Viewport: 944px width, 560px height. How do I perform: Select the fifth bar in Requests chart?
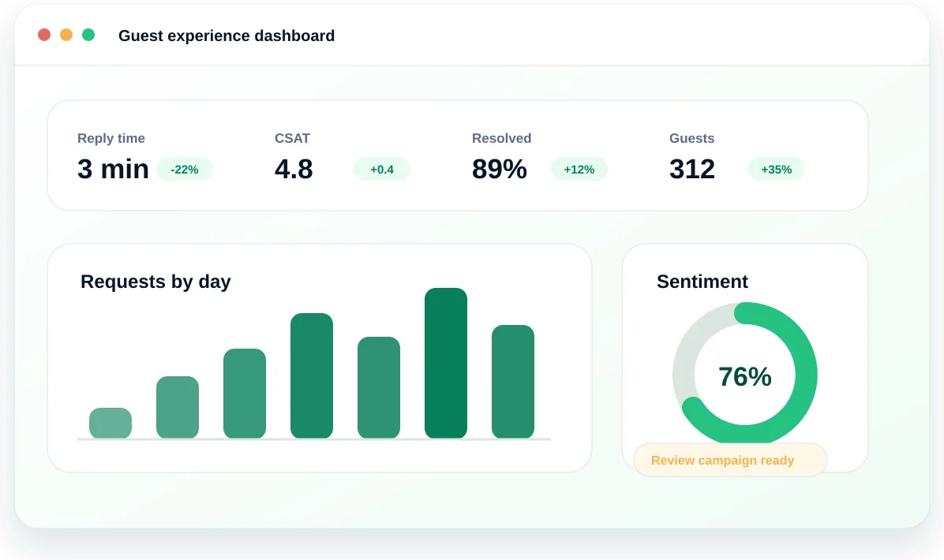tap(379, 387)
